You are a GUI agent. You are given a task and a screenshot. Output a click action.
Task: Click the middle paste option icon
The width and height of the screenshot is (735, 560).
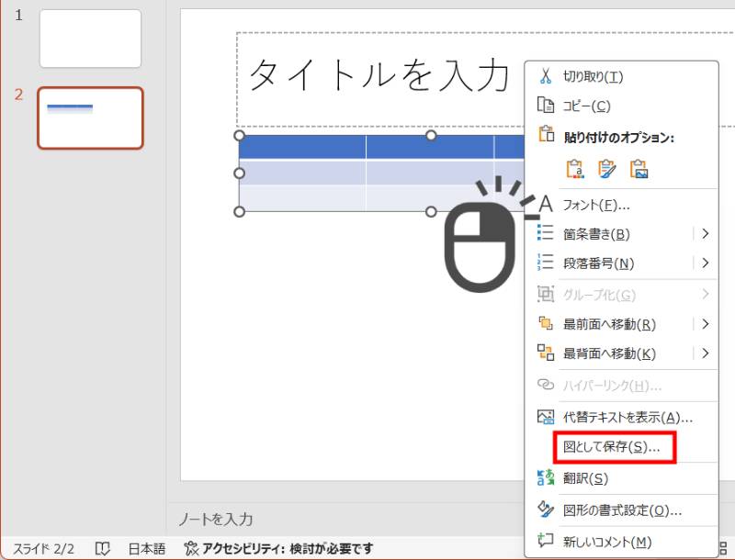pyautogui.click(x=605, y=169)
